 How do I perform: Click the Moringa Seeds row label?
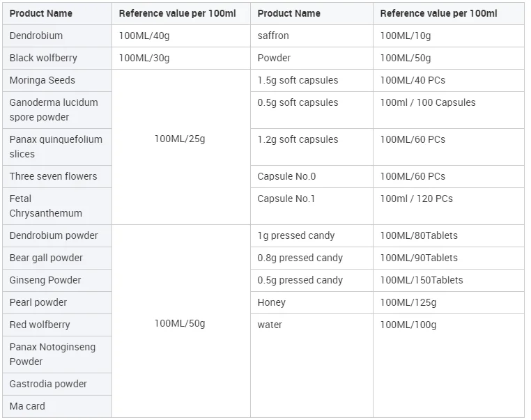click(43, 80)
